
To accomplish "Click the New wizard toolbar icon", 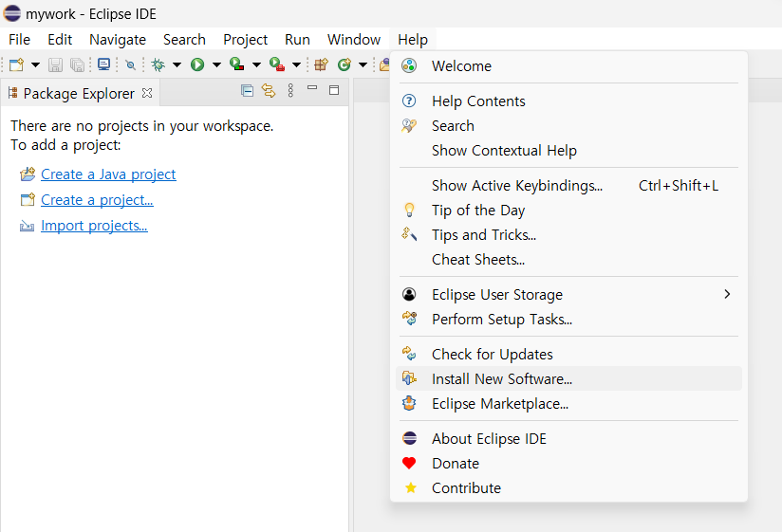I will tap(16, 64).
